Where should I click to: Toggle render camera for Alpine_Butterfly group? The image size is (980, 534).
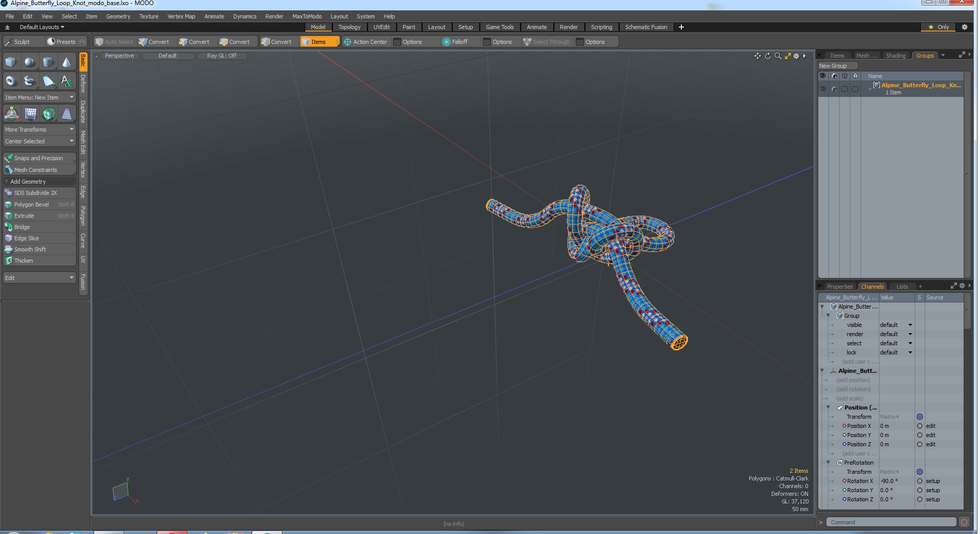[834, 89]
